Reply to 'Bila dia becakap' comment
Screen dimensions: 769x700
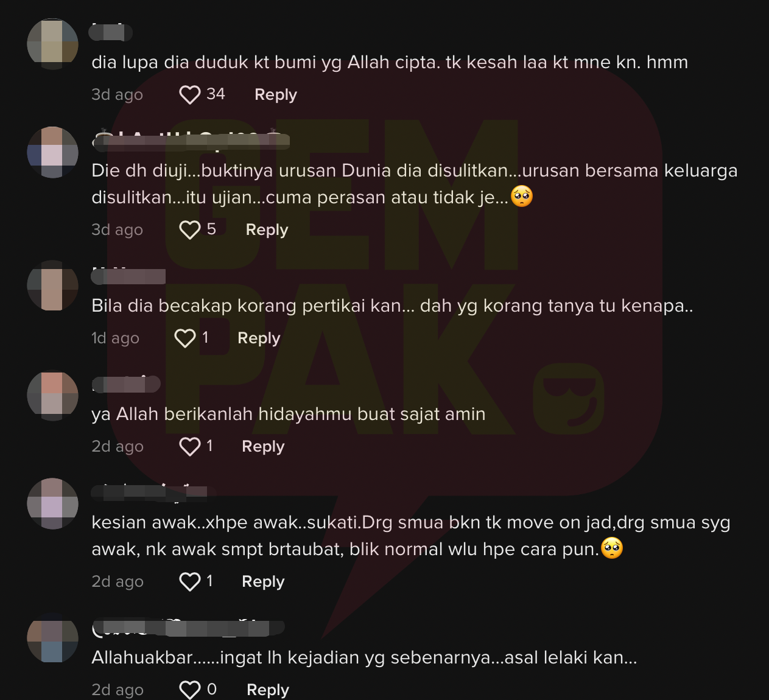[x=259, y=338]
